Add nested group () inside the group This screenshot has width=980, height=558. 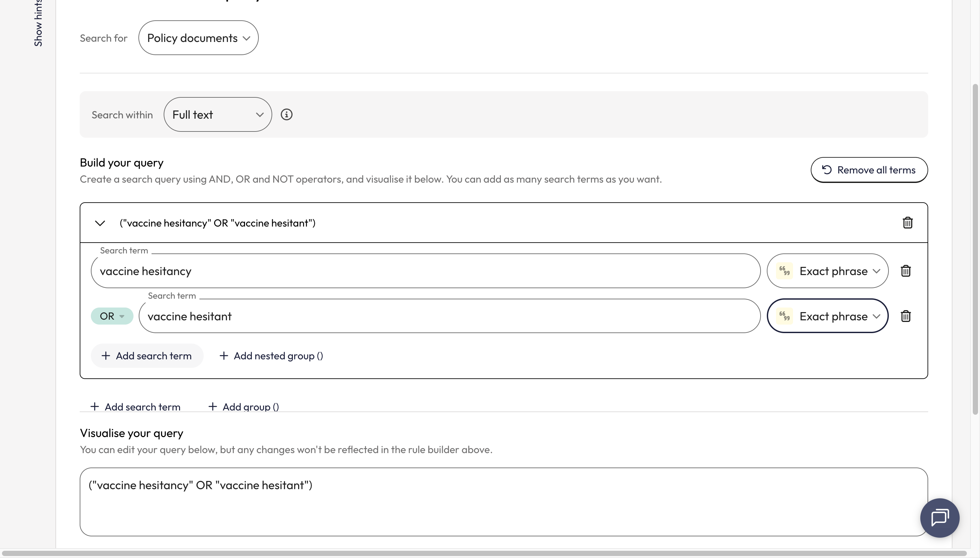coord(271,356)
